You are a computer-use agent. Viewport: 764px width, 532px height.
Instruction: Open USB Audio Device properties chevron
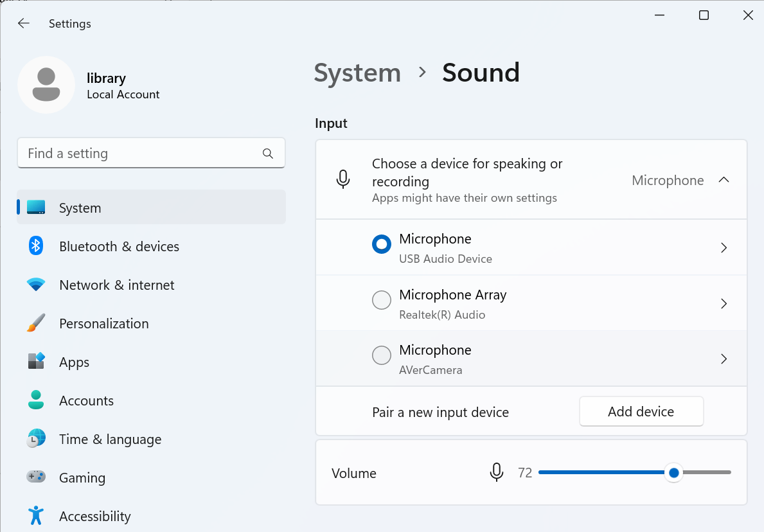(x=724, y=248)
